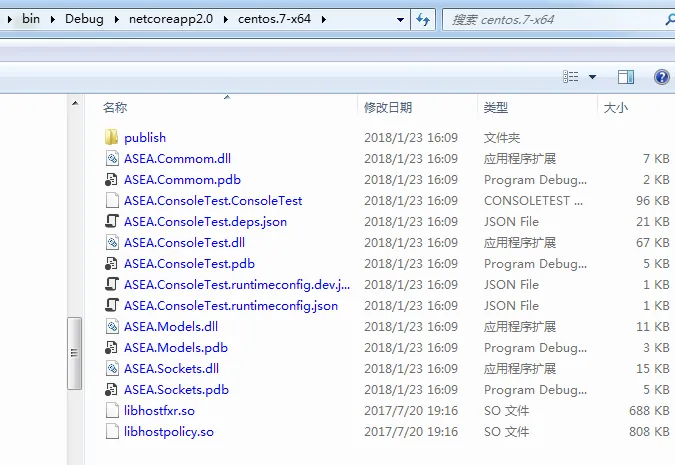
Task: Go to the bin folder in breadcrumb
Action: (x=31, y=19)
